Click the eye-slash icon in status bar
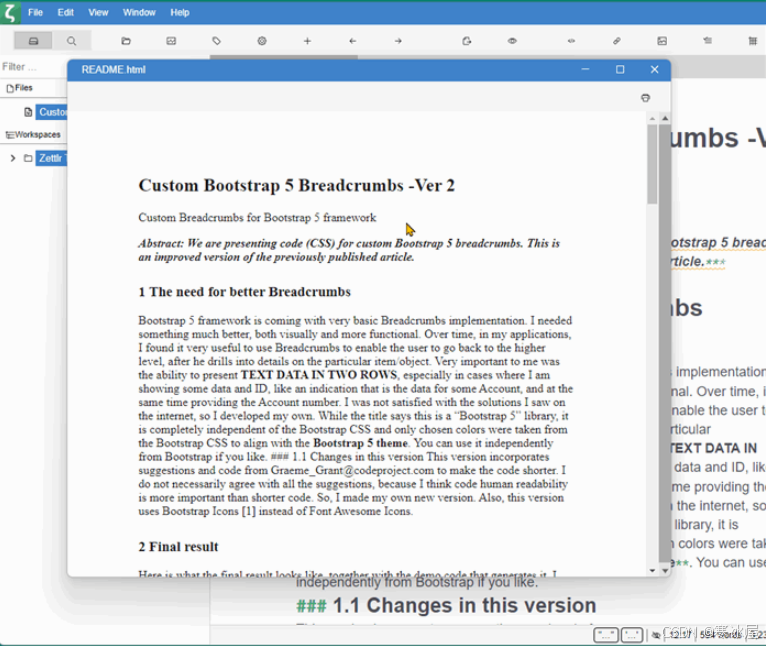This screenshot has width=766, height=646. coord(656,635)
